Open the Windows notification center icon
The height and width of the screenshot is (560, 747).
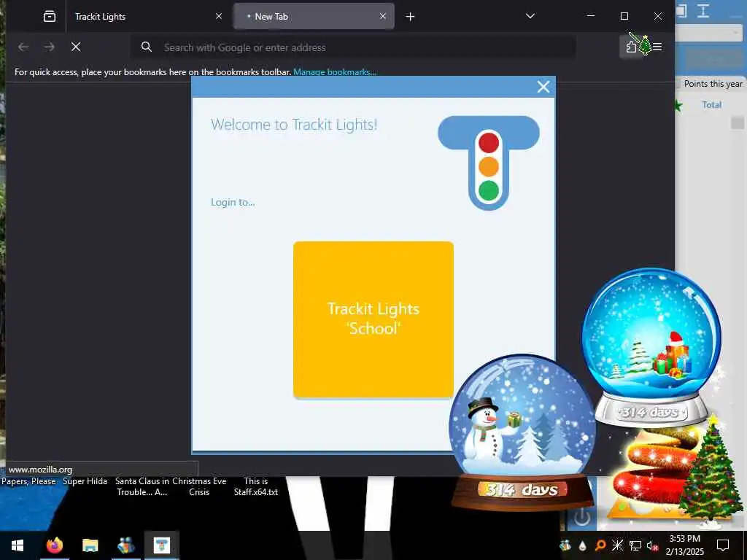(x=723, y=545)
